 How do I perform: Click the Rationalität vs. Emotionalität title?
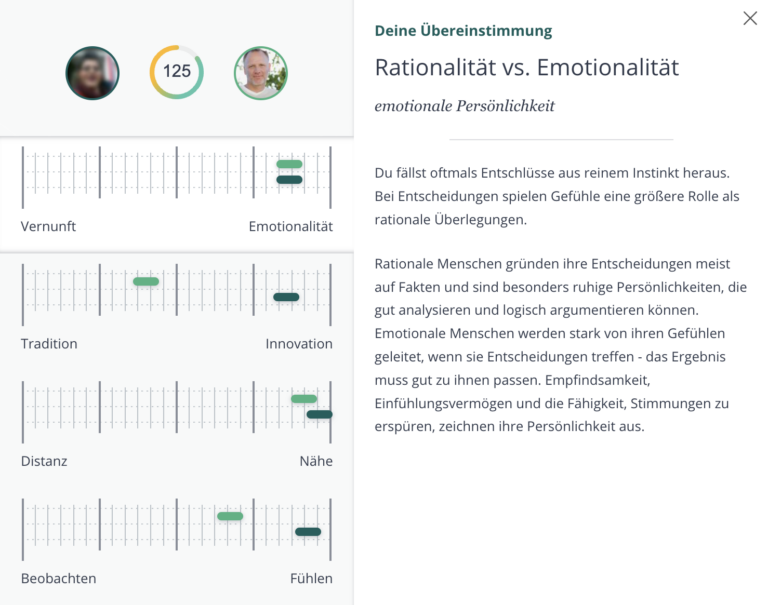click(x=527, y=68)
